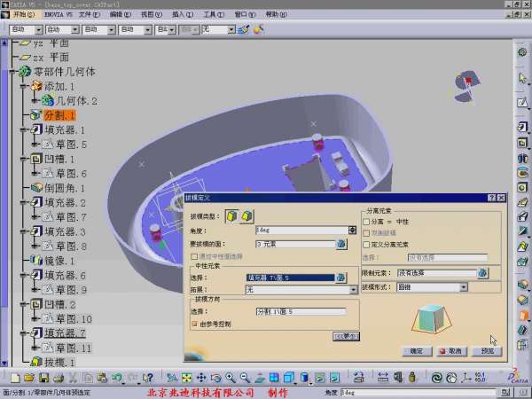The width and height of the screenshot is (532, 399).
Task: Click the 预览 button
Action: [486, 351]
